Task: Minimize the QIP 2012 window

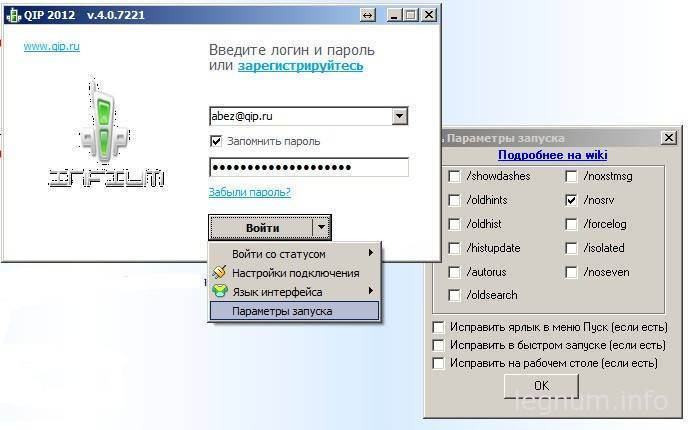Action: point(394,15)
